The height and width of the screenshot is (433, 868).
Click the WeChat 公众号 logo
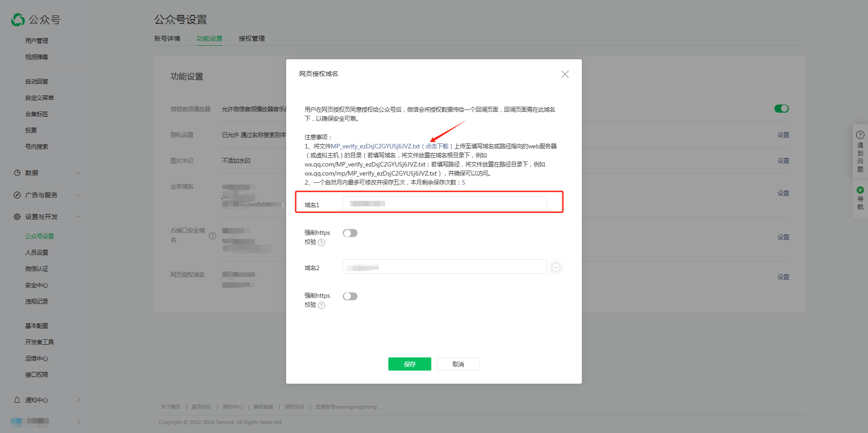coord(36,19)
